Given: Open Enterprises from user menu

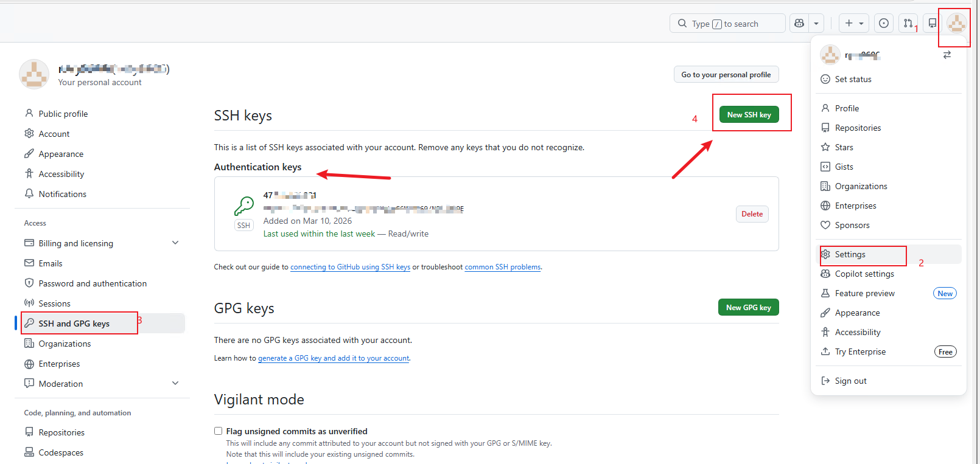Looking at the screenshot, I should tap(889, 206).
